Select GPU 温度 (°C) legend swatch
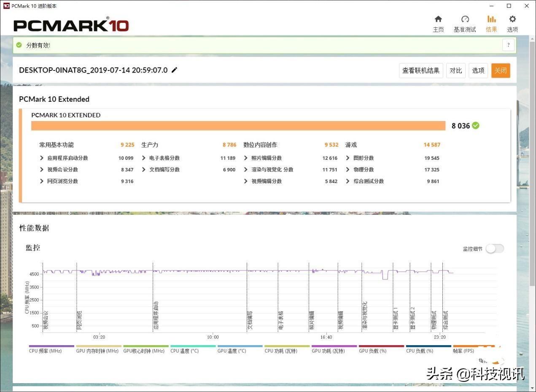 coord(240,346)
